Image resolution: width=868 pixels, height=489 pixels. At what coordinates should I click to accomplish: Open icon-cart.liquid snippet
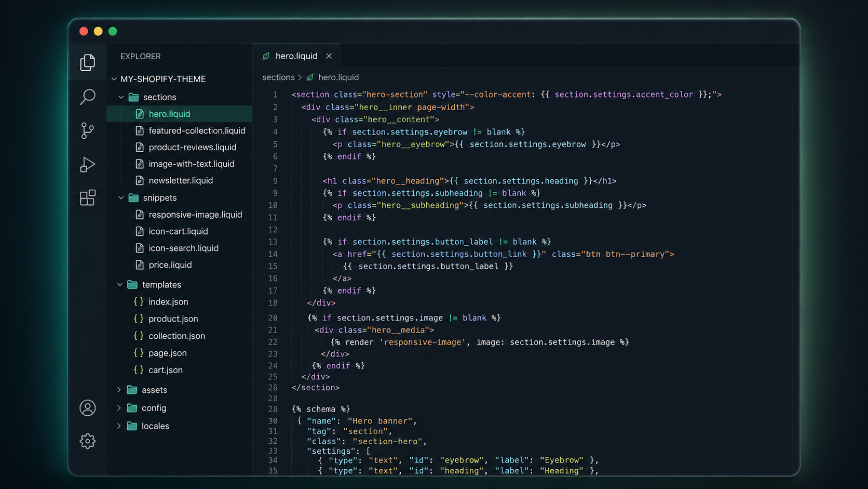point(179,231)
